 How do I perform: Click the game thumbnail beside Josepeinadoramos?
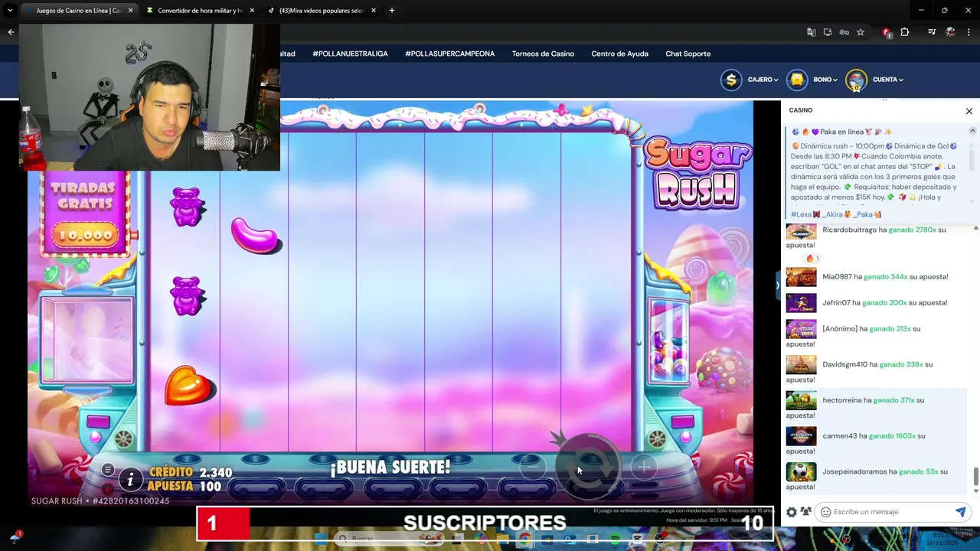(801, 471)
